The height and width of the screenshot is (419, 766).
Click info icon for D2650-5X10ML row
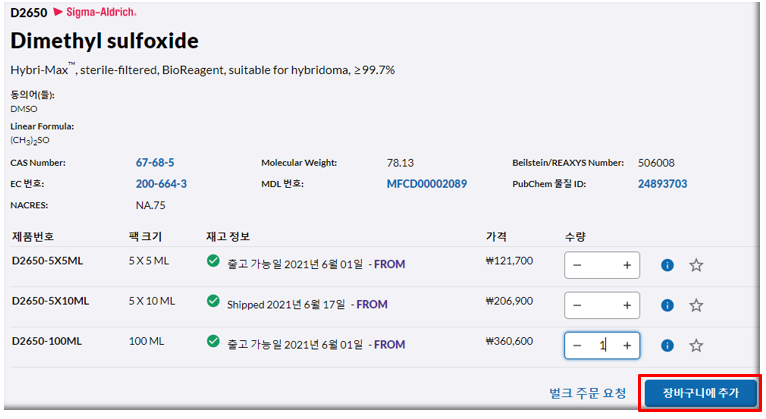coord(667,305)
